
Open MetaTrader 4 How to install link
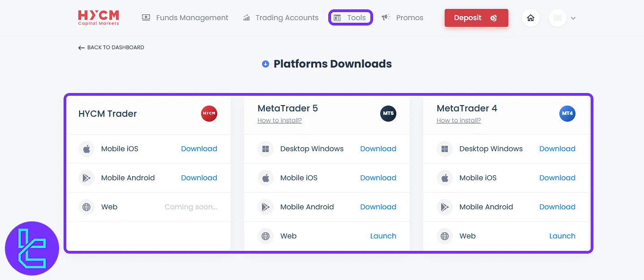(x=459, y=120)
